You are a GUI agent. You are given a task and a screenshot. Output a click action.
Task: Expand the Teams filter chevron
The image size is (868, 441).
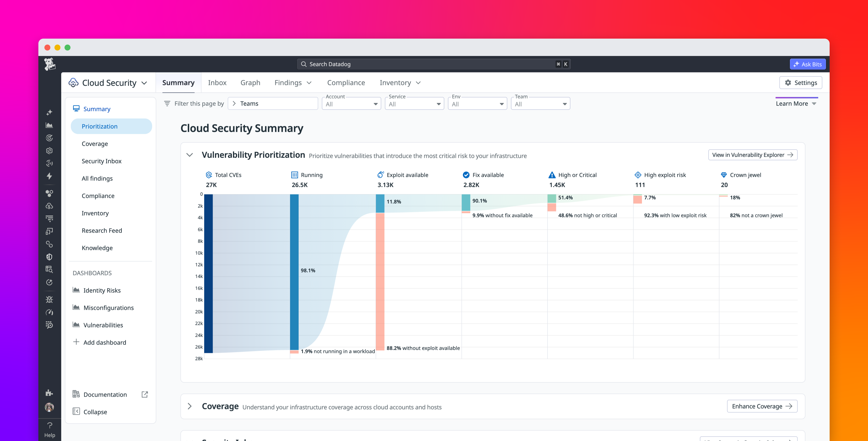coord(234,104)
